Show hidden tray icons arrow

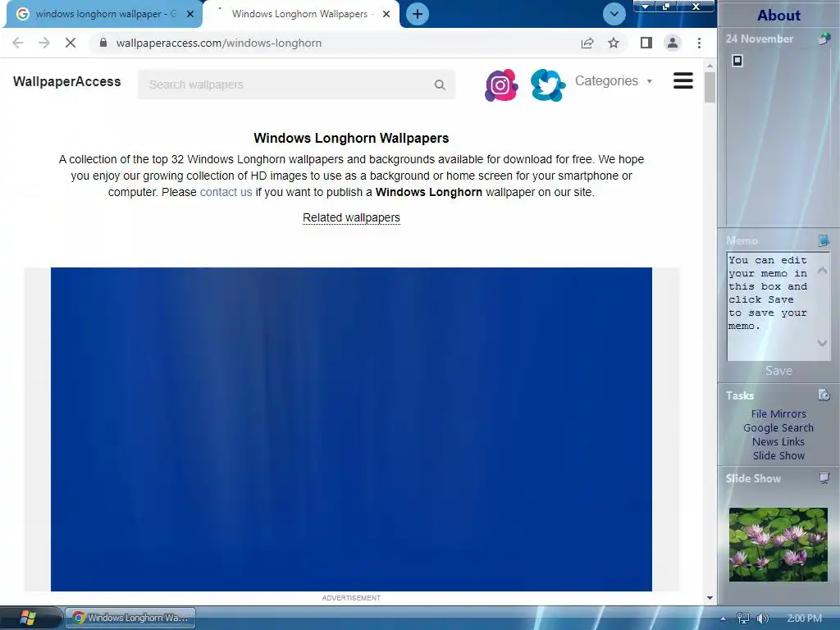[723, 619]
